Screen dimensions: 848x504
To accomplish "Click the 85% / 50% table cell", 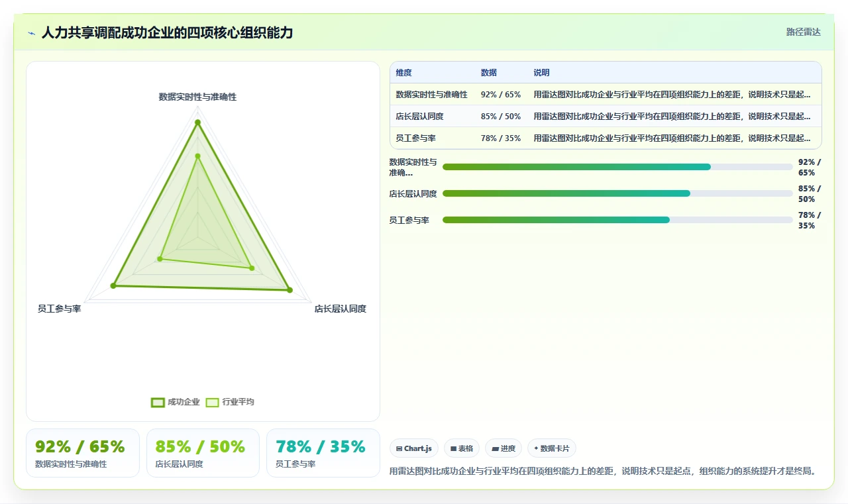I will click(501, 117).
